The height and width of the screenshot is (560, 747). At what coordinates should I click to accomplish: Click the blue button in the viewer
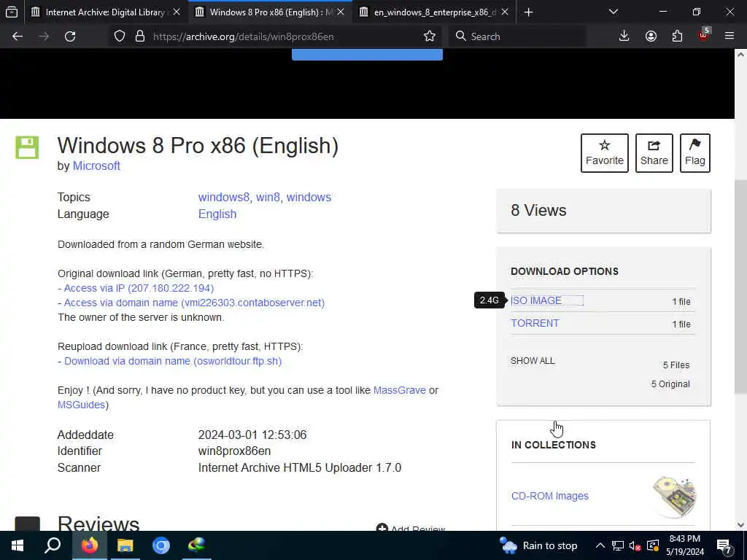[367, 54]
